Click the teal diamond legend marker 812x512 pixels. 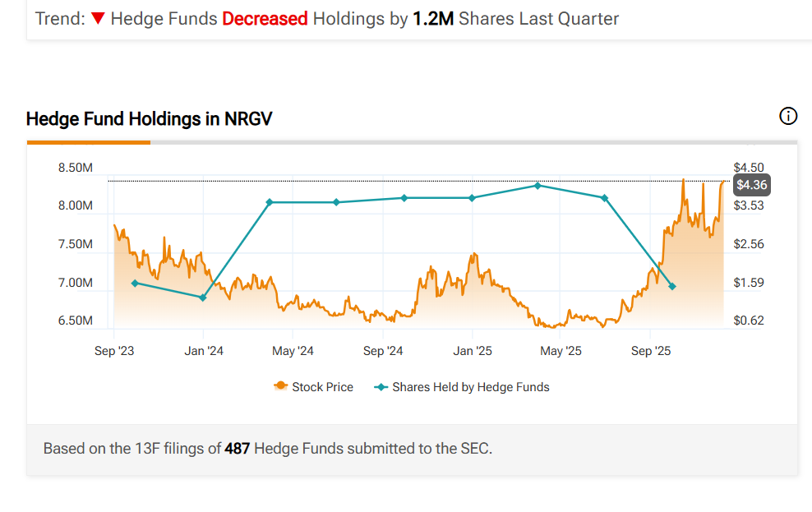381,387
